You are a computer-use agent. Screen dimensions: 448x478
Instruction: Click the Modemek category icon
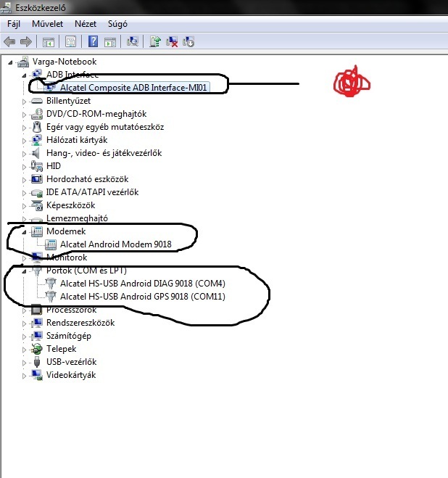point(37,231)
